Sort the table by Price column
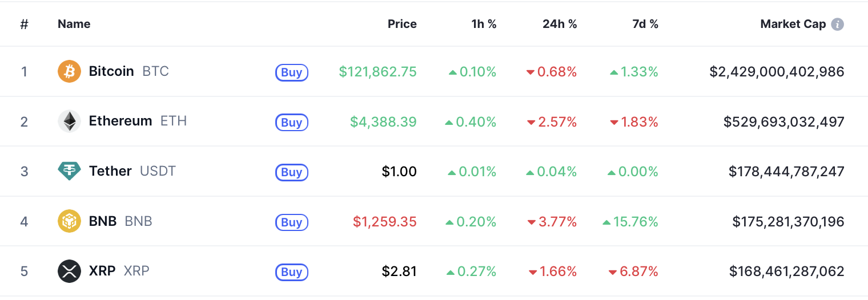The image size is (868, 300). click(402, 25)
